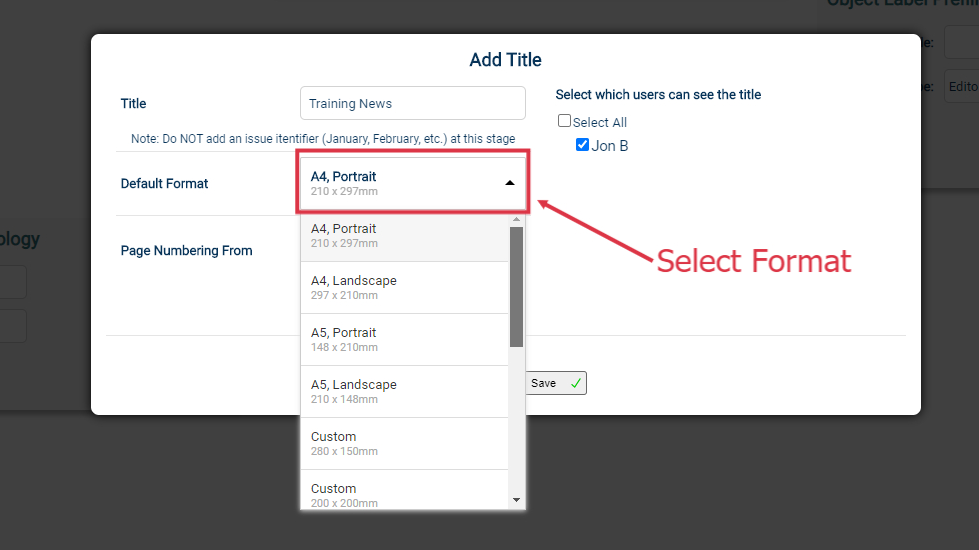
Task: Click the dropdown list scroll-down arrow
Action: [x=516, y=500]
